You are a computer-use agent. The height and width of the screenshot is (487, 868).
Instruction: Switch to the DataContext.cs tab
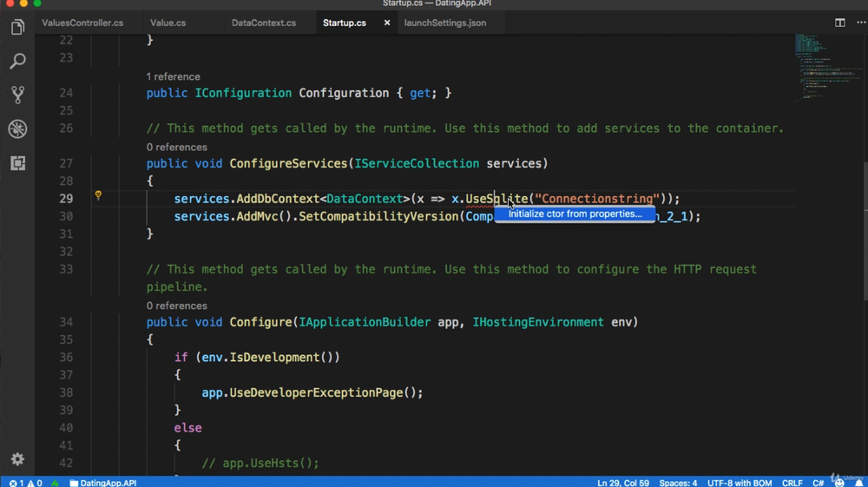pos(264,23)
